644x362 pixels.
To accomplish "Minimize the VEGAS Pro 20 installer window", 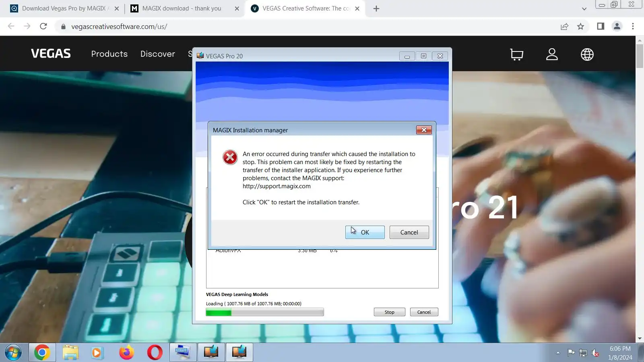I will pos(407,56).
